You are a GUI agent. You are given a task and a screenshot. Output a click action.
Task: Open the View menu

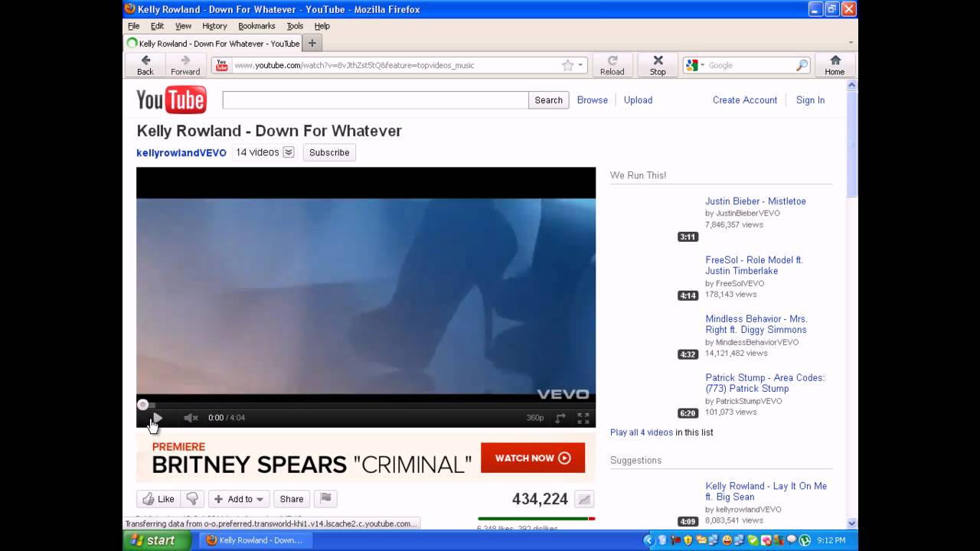(184, 26)
